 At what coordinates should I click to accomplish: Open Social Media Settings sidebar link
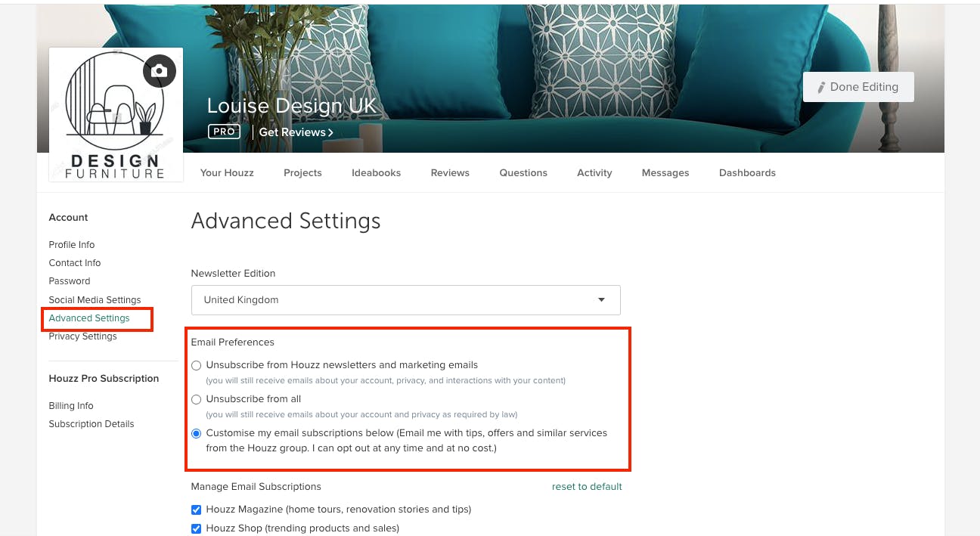95,300
